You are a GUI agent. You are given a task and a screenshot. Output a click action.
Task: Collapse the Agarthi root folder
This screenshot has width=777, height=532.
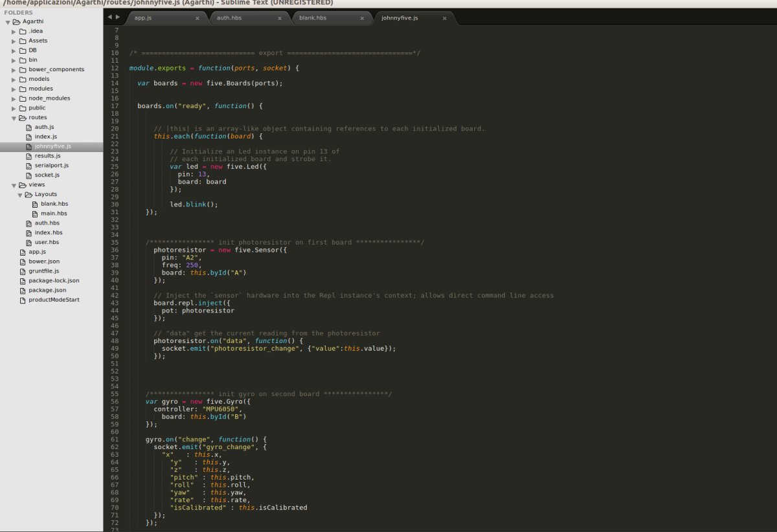[x=8, y=21]
